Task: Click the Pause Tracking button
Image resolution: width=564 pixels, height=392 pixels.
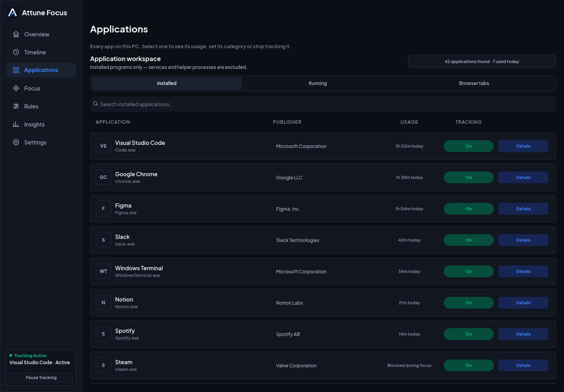Action: pyautogui.click(x=41, y=378)
